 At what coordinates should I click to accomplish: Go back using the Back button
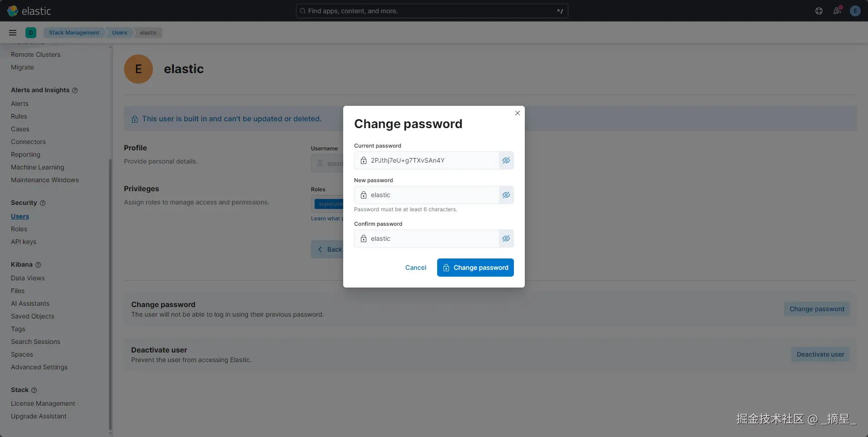(327, 249)
